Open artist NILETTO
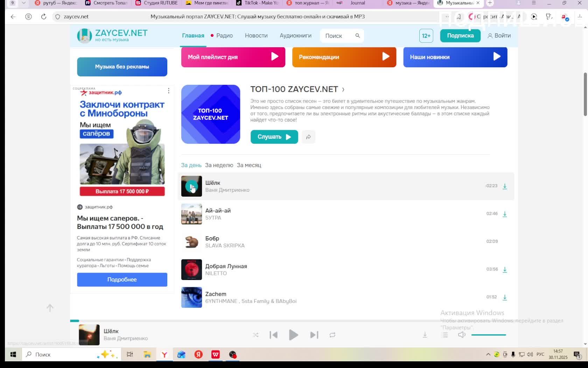The image size is (588, 368). pyautogui.click(x=216, y=273)
